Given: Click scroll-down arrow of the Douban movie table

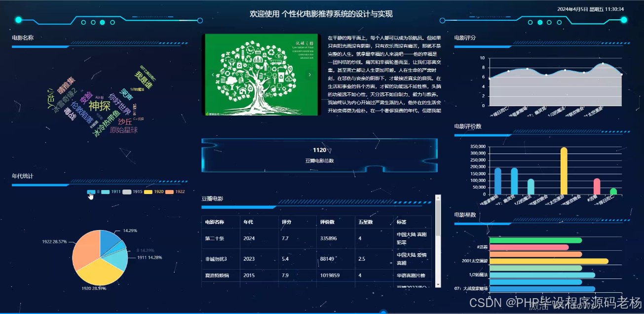Looking at the screenshot, I should (x=438, y=283).
